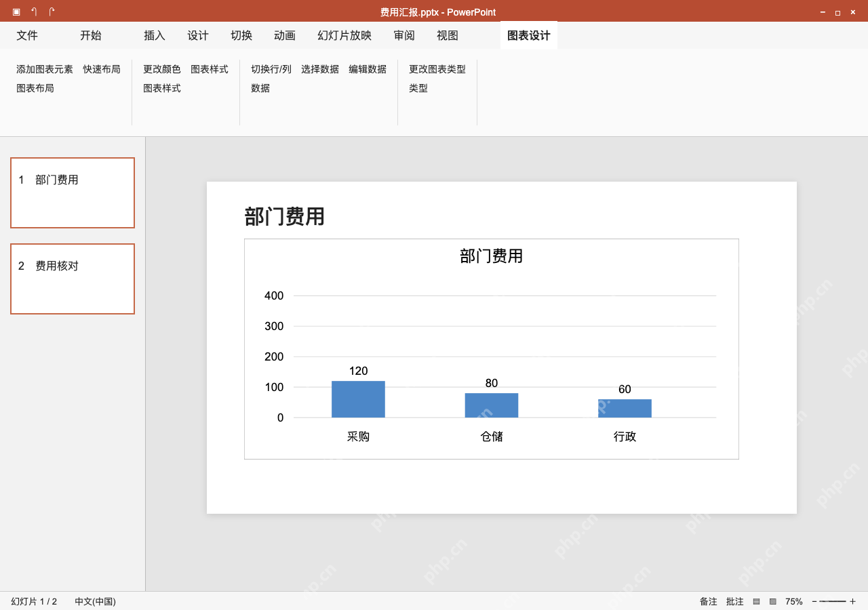868x610 pixels.
Task: Select slide 1 thumbnail 部门费用
Action: 73,192
